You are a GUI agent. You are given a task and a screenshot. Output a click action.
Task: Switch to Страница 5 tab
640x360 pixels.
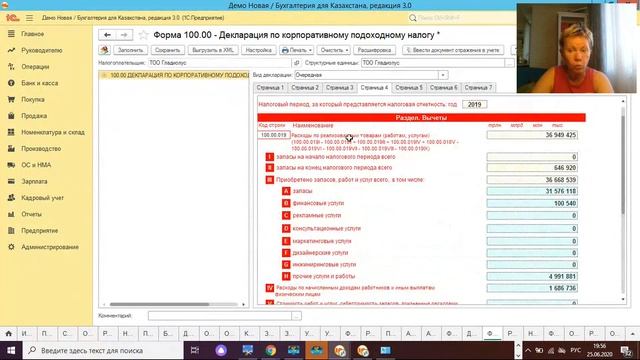[x=409, y=88]
